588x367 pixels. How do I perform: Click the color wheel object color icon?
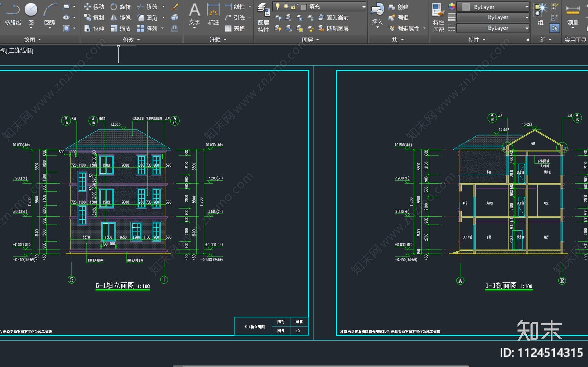[452, 7]
